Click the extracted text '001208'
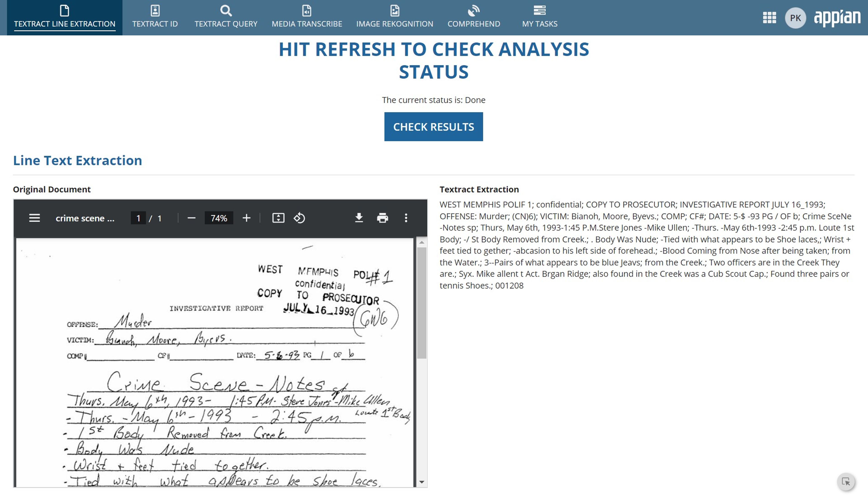The width and height of the screenshot is (868, 500). (x=509, y=285)
